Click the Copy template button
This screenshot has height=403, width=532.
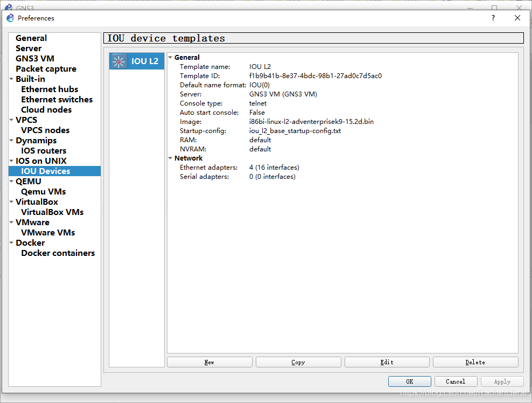point(298,362)
